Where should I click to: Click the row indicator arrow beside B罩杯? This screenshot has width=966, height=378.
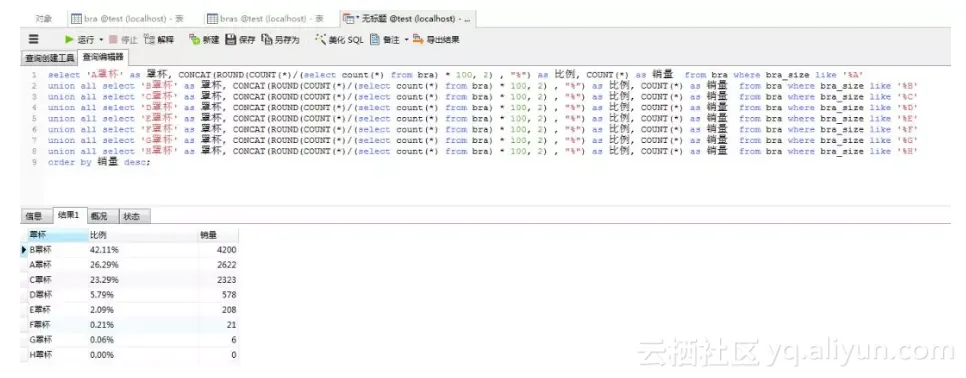coord(23,250)
